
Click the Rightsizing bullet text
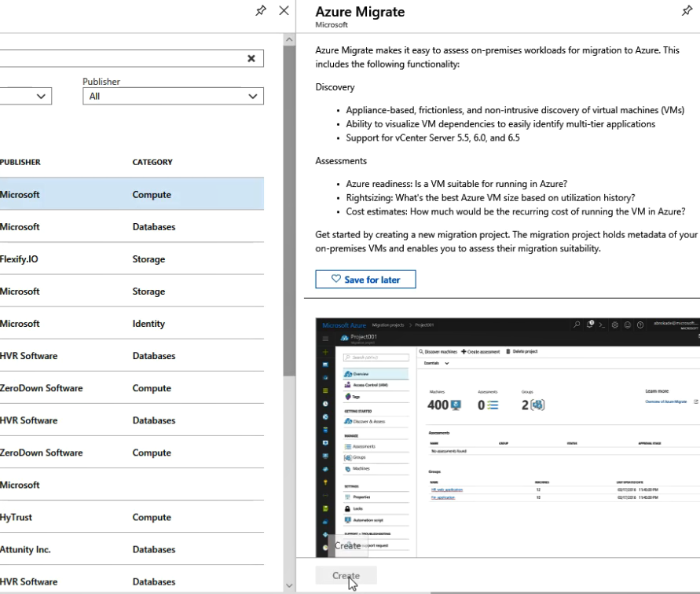click(x=490, y=197)
